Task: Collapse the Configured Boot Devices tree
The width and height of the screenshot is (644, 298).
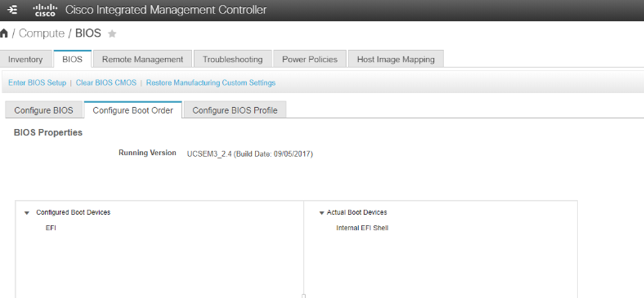Action: coord(27,212)
